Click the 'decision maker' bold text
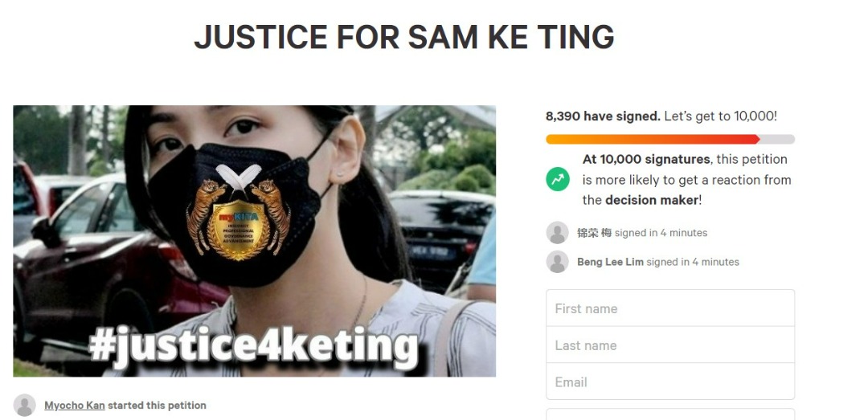The image size is (868, 420). pos(652,200)
